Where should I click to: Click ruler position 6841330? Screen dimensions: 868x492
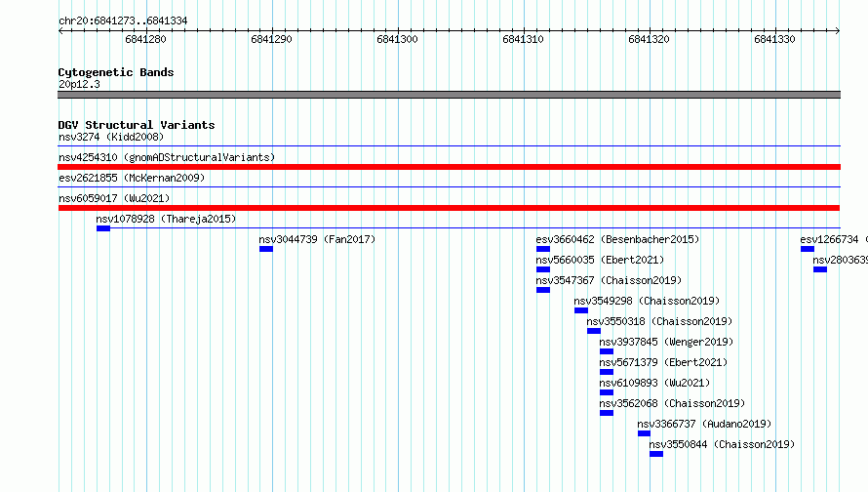[x=774, y=39]
